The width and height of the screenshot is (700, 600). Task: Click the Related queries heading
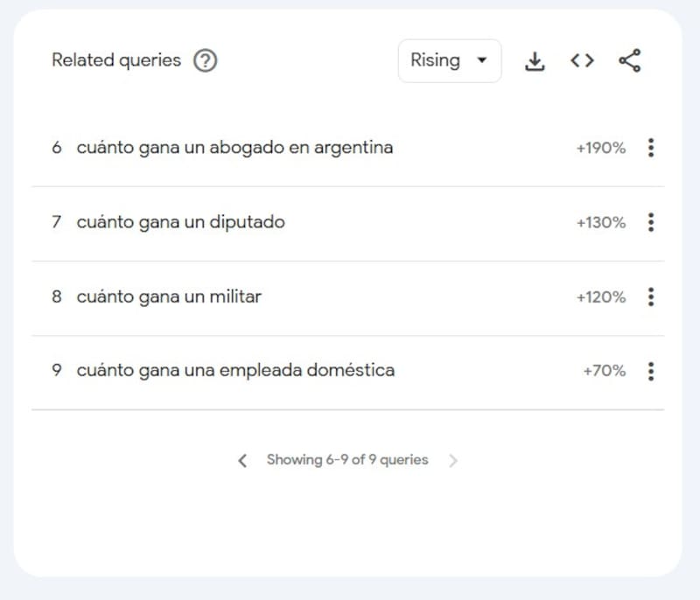(x=116, y=60)
